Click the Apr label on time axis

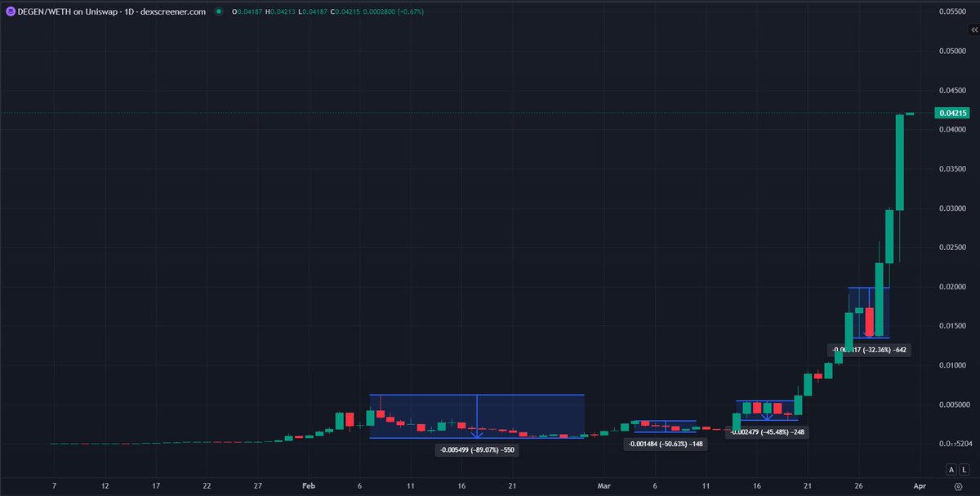click(919, 485)
